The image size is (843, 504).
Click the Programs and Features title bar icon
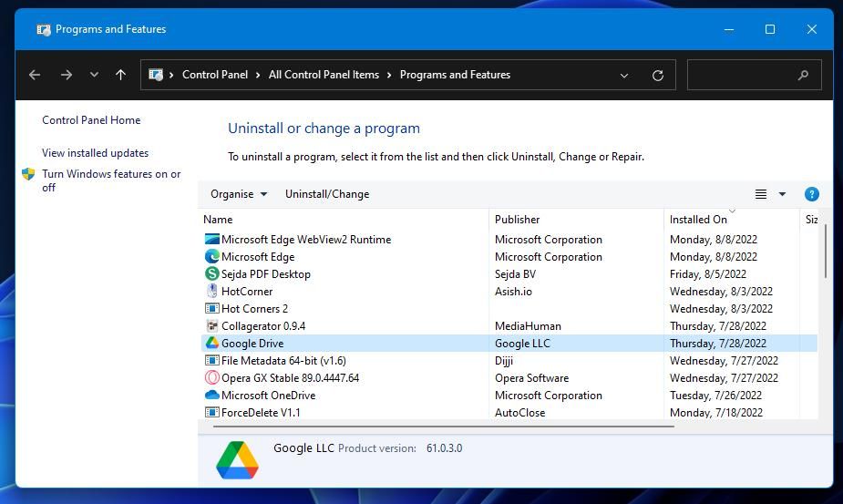point(44,29)
